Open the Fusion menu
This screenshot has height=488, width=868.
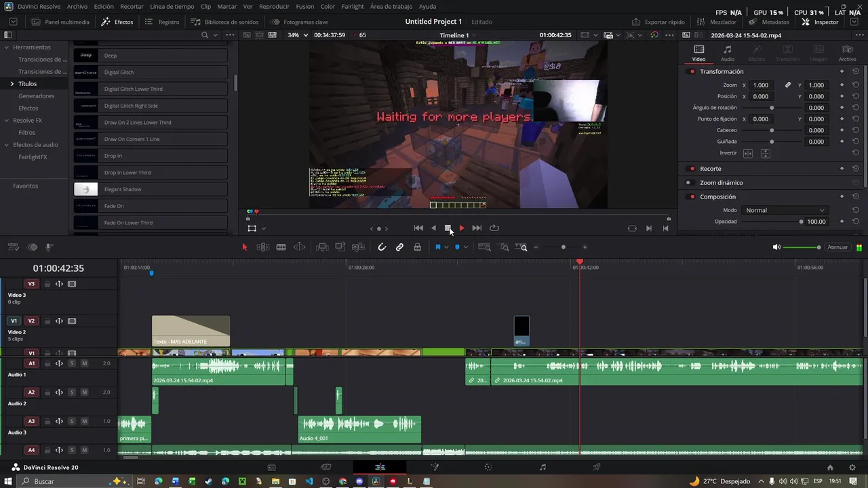point(305,6)
